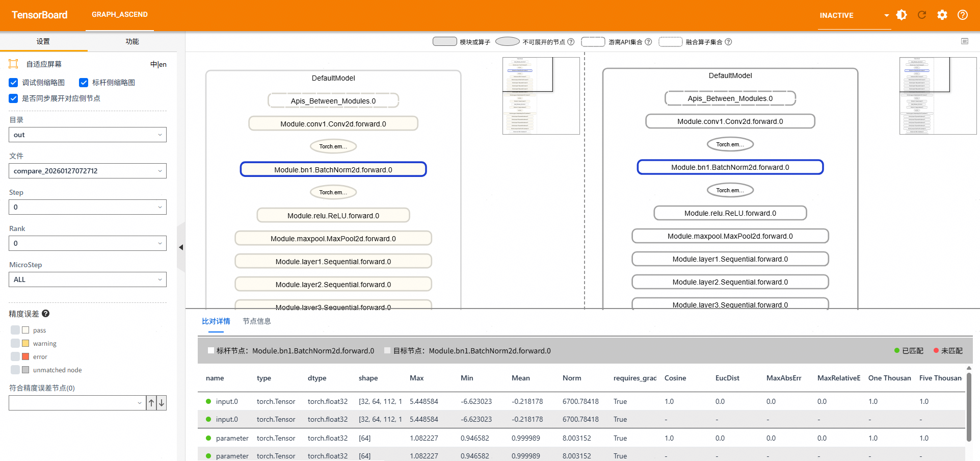
Task: Select Module.relu.ReLU.forward.0 node in left graph
Action: point(333,216)
